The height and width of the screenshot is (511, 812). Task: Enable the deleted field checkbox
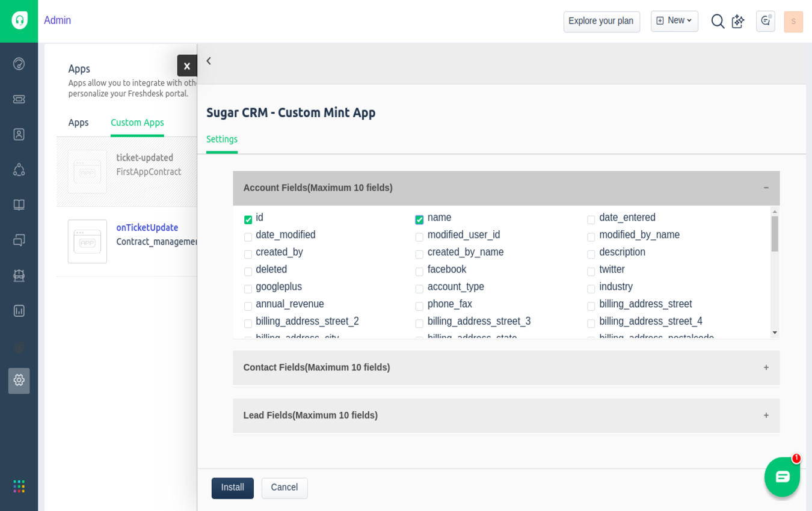(x=248, y=272)
